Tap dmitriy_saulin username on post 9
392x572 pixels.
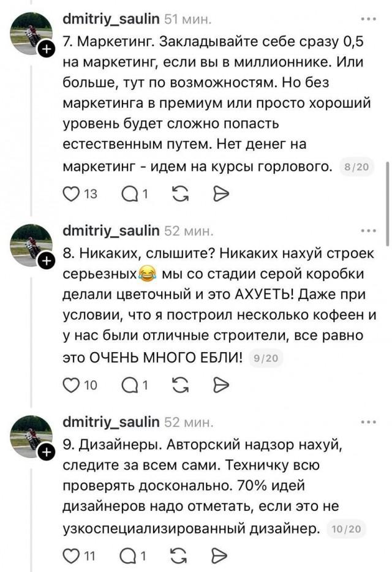pos(111,422)
